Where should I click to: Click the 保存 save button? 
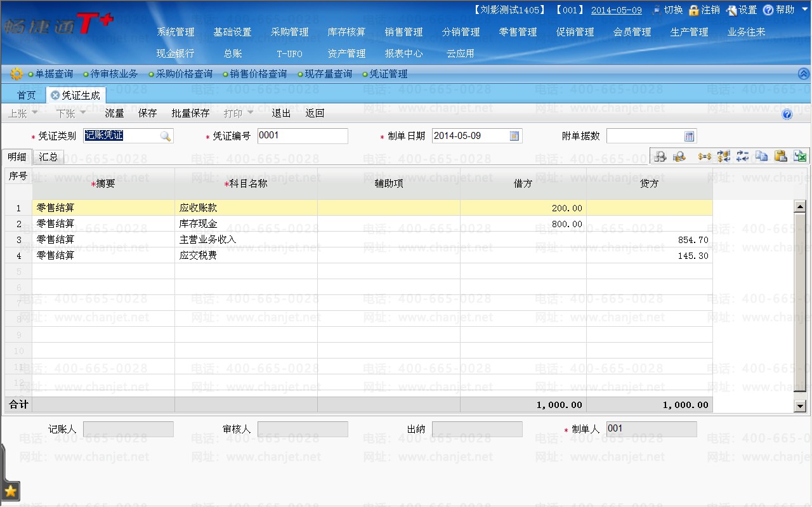[x=148, y=114]
